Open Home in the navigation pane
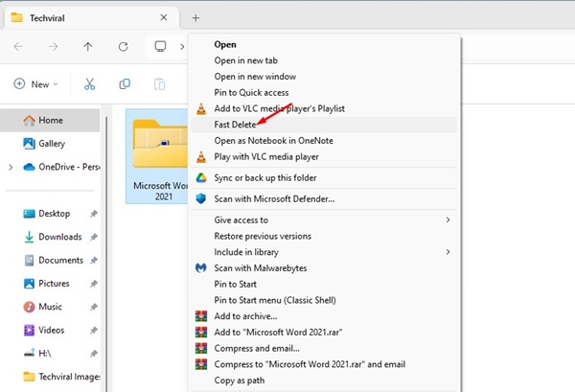 click(x=50, y=120)
